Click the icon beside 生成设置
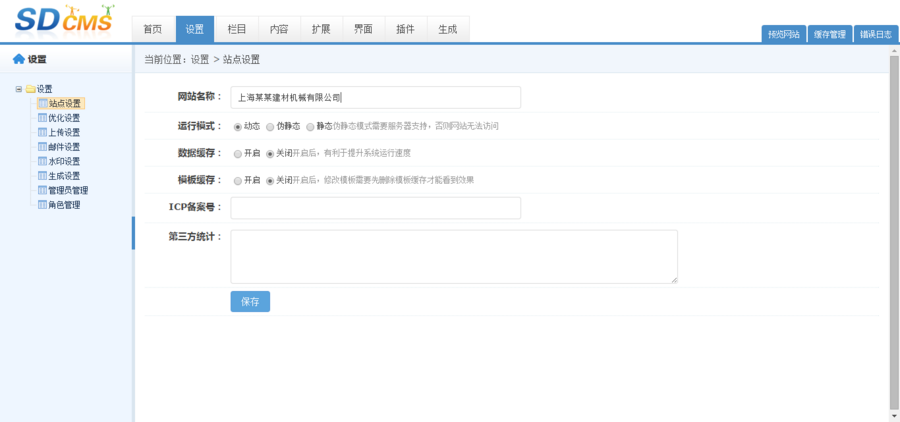Screen dimensions: 900x422 point(42,176)
